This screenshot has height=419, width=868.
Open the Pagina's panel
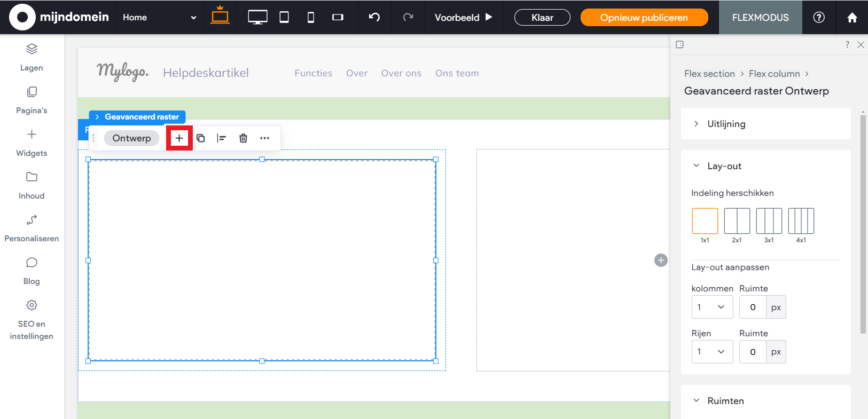(x=32, y=100)
